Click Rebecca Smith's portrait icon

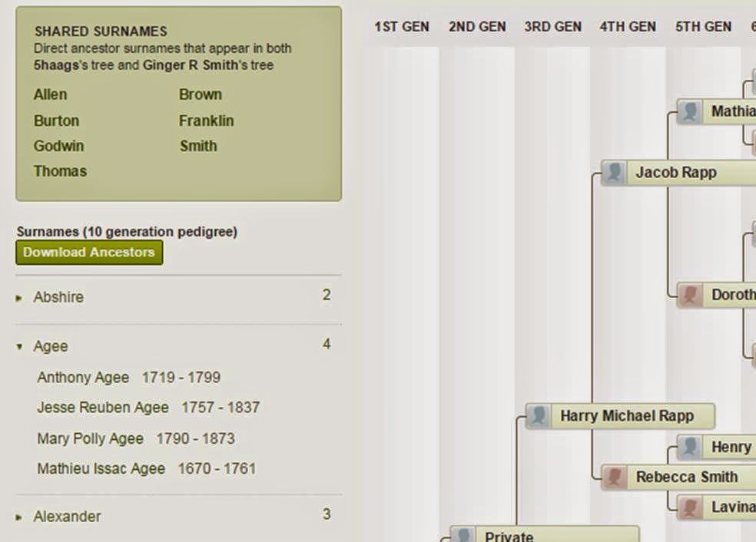(x=614, y=477)
